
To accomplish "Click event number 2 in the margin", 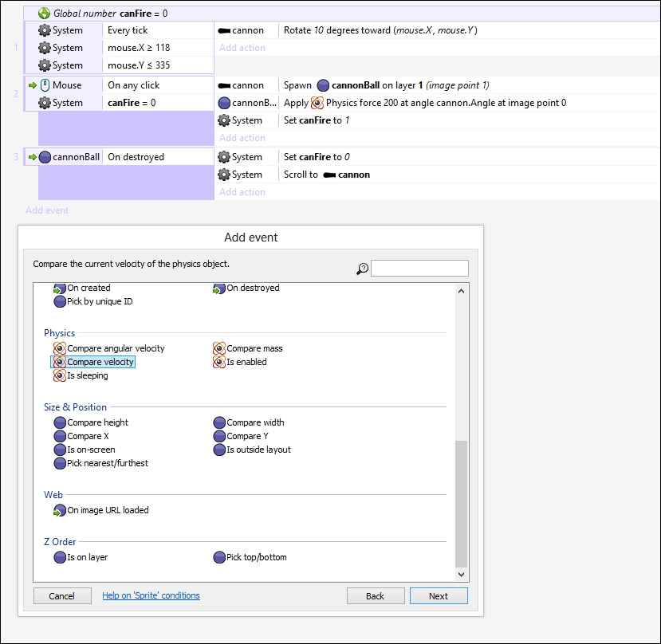I will tap(16, 93).
